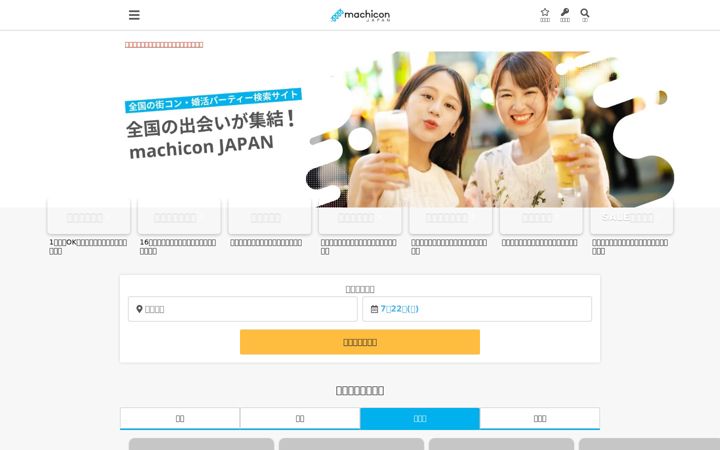
Task: Click the orange search button
Action: pos(360,342)
